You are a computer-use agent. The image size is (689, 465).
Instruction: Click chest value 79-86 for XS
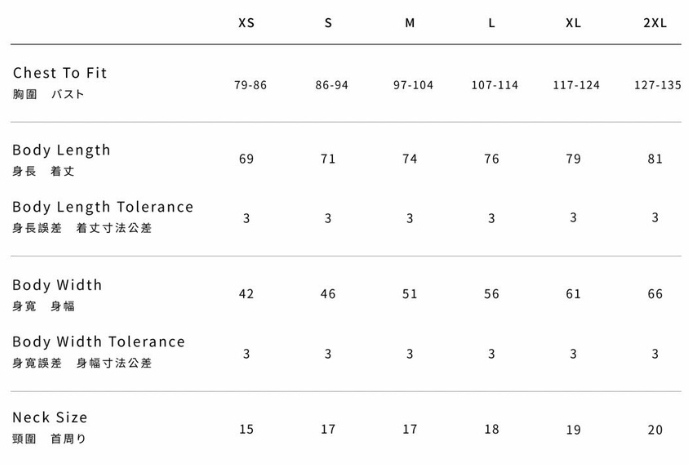tap(250, 85)
